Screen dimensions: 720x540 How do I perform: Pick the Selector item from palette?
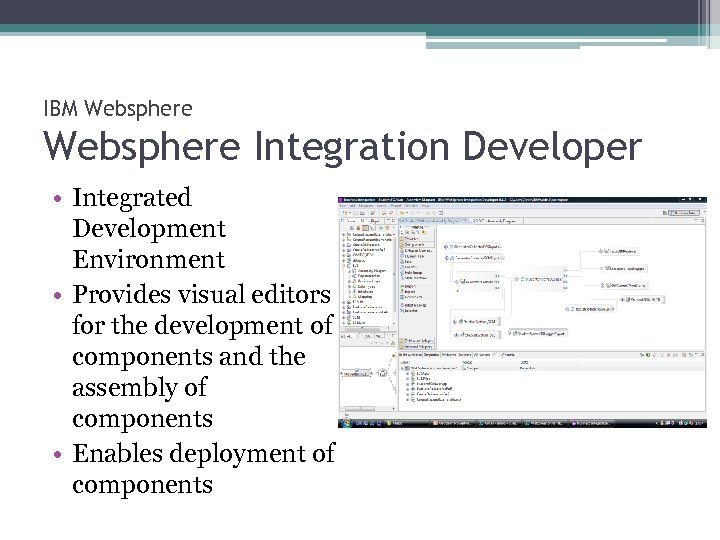[x=410, y=311]
